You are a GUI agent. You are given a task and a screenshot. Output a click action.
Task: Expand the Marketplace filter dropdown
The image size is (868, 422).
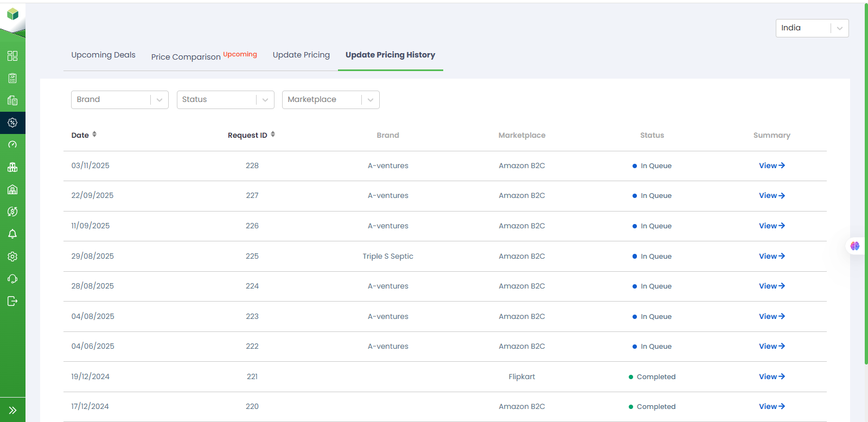pyautogui.click(x=330, y=100)
